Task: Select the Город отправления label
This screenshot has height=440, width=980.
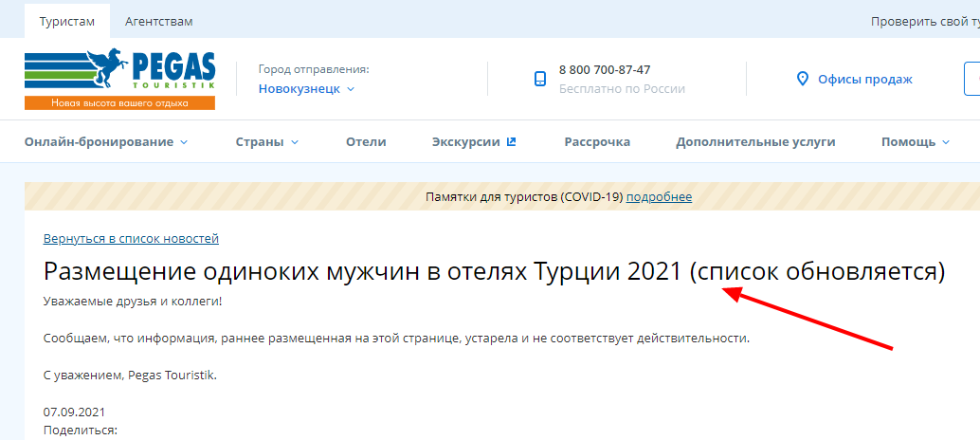Action: pos(314,69)
